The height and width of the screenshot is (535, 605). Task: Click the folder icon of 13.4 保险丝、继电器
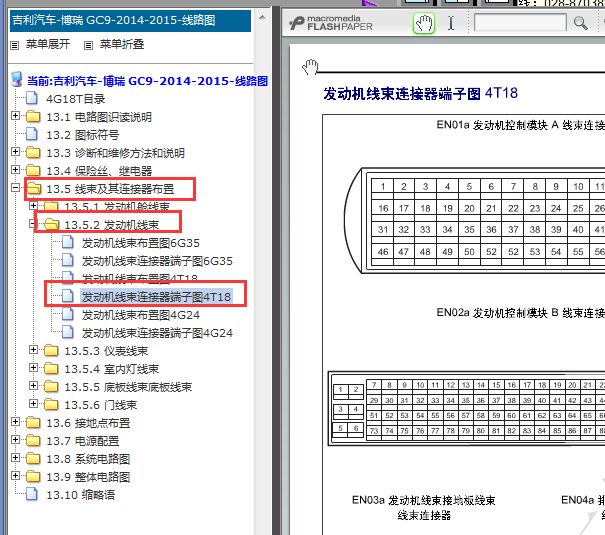(x=33, y=170)
